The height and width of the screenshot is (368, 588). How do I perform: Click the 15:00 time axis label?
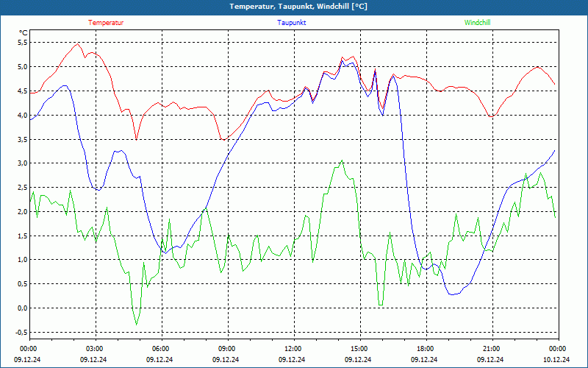click(360, 349)
